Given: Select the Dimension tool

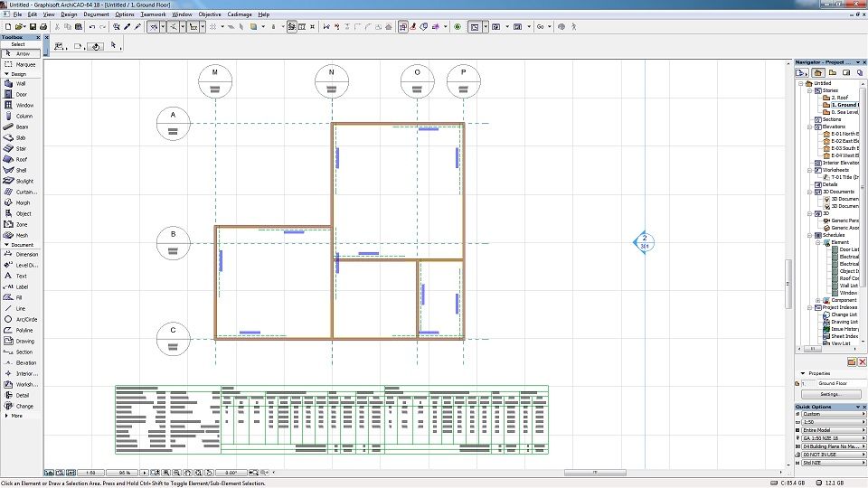Looking at the screenshot, I should point(25,254).
